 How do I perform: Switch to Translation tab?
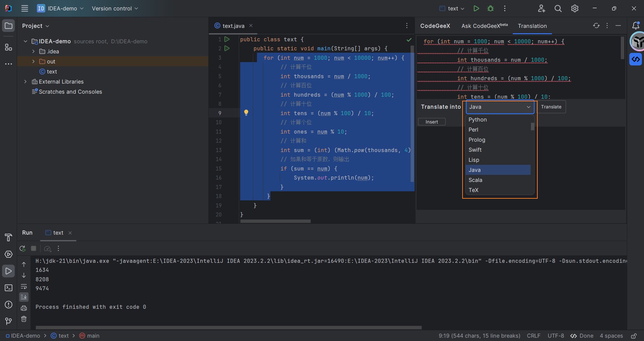(x=532, y=26)
